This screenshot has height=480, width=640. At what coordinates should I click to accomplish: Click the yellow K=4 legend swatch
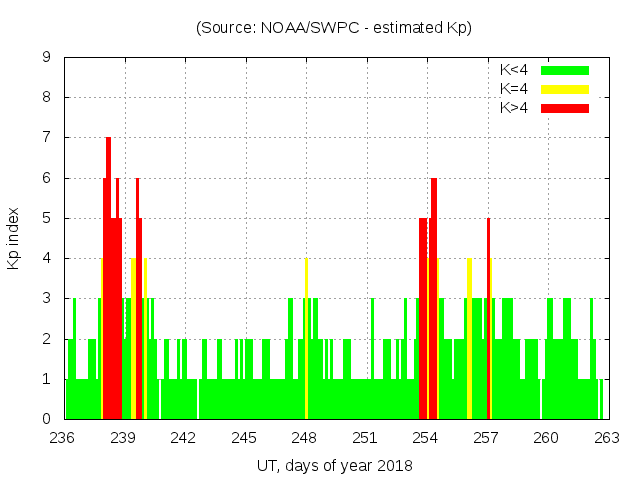(565, 89)
